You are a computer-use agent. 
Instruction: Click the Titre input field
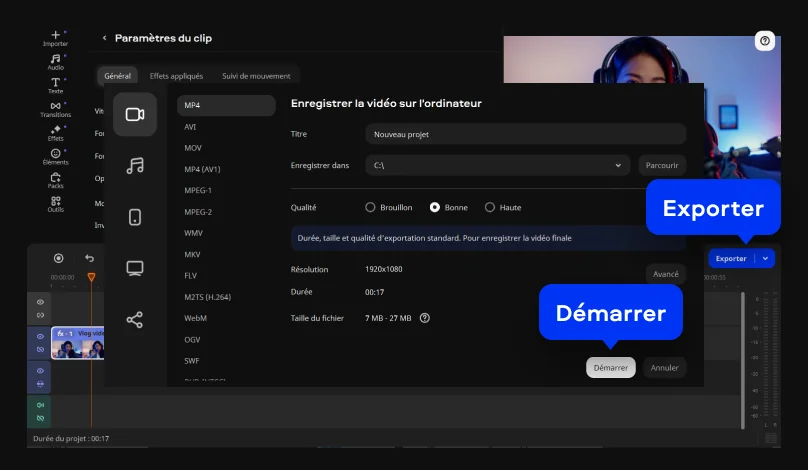pyautogui.click(x=525, y=134)
